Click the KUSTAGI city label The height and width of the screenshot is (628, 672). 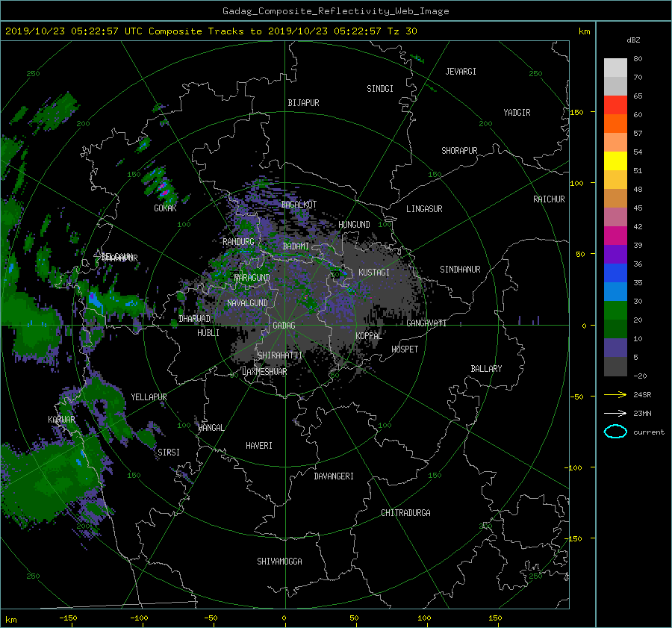(x=374, y=273)
